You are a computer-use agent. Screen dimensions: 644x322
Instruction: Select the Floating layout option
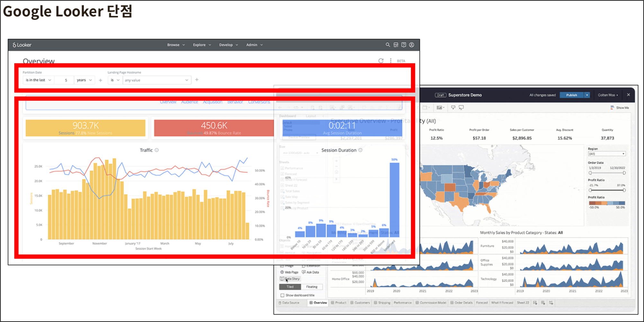coord(312,287)
